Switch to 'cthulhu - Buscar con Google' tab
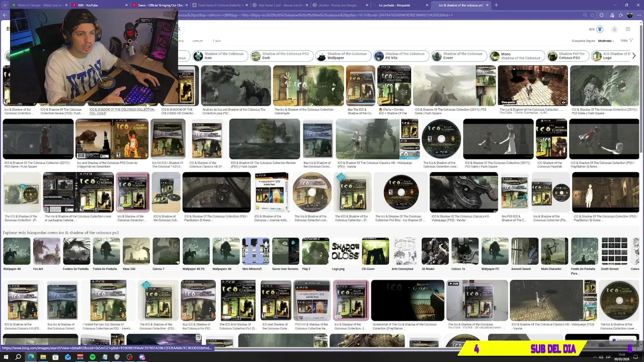The width and height of the screenshot is (644, 362). (x=340, y=5)
